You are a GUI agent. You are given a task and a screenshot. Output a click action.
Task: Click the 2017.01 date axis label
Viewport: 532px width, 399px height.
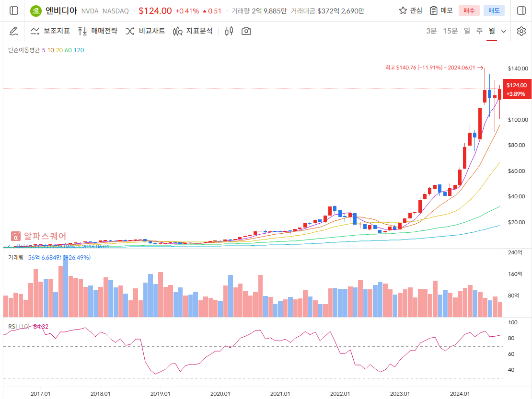tap(40, 394)
